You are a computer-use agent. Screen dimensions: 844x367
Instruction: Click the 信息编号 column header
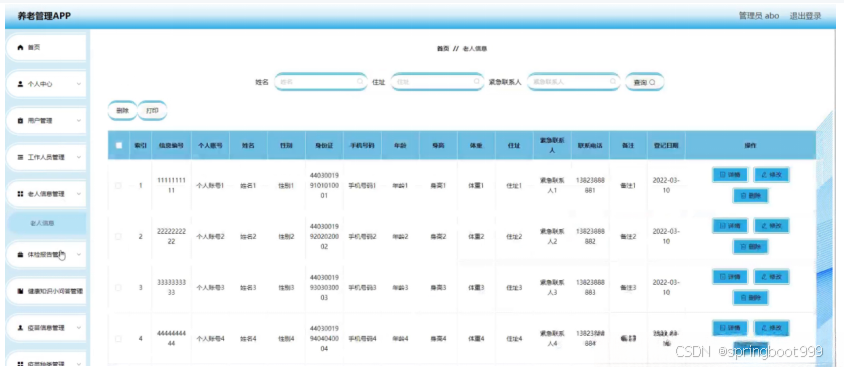click(x=171, y=145)
